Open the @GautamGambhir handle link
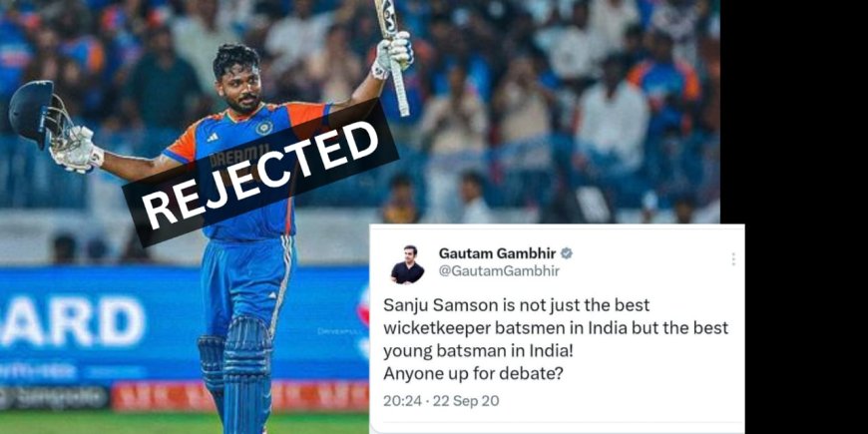Viewport: 868px width, 434px height. tap(499, 271)
